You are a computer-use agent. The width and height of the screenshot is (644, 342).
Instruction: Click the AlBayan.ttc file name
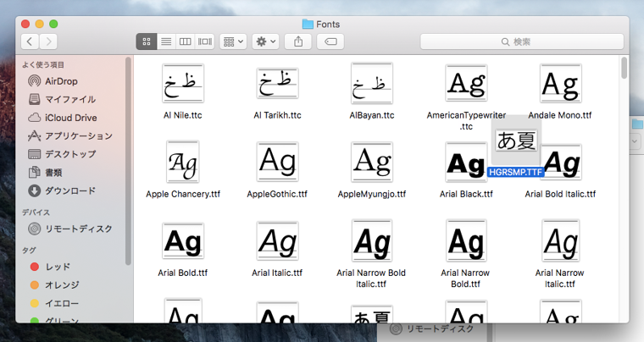click(372, 115)
